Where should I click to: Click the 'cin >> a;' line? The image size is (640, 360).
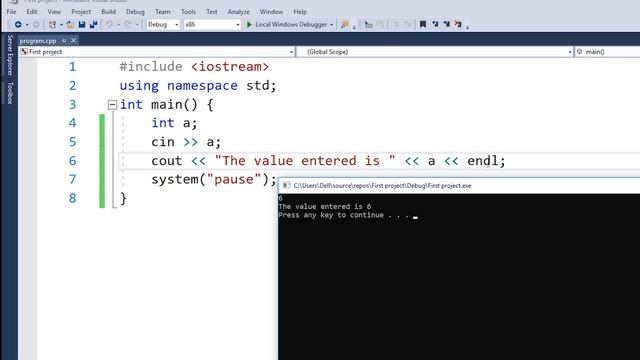click(186, 142)
